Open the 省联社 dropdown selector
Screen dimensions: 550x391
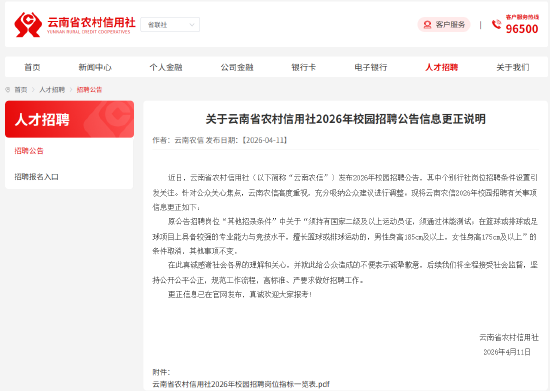[x=170, y=25]
